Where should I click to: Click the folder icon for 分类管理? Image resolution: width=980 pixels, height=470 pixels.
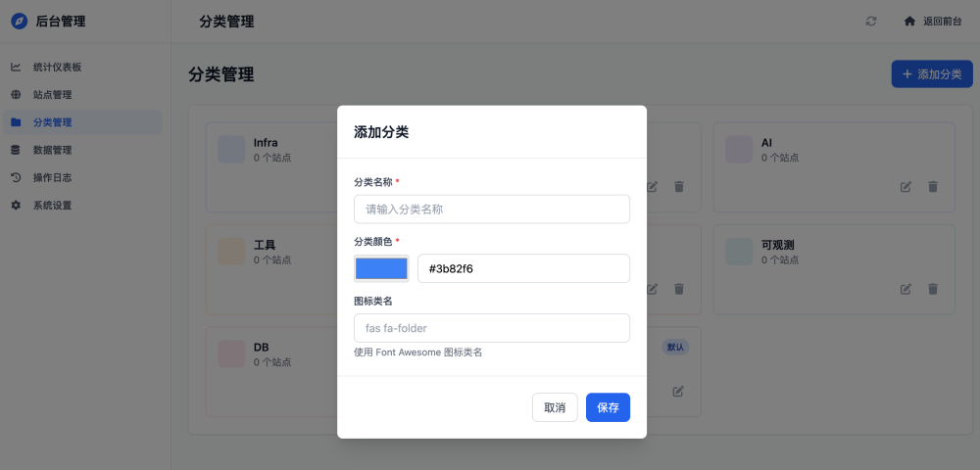pos(17,122)
